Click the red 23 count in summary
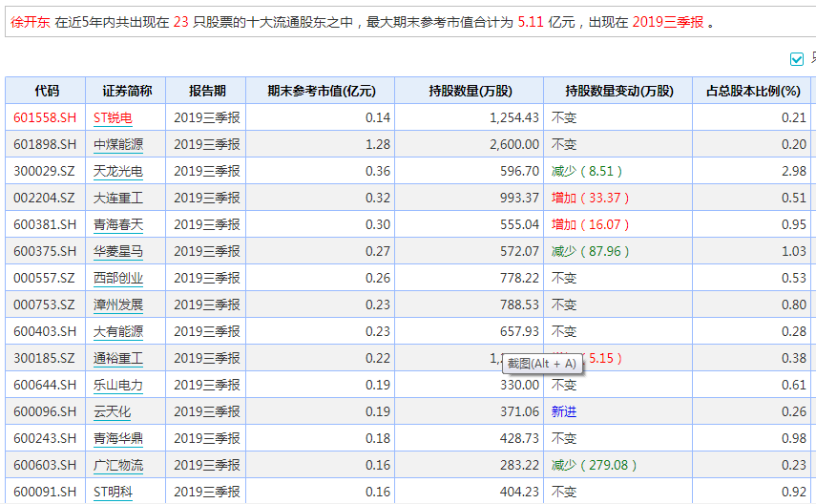This screenshot has height=504, width=816. (180, 22)
